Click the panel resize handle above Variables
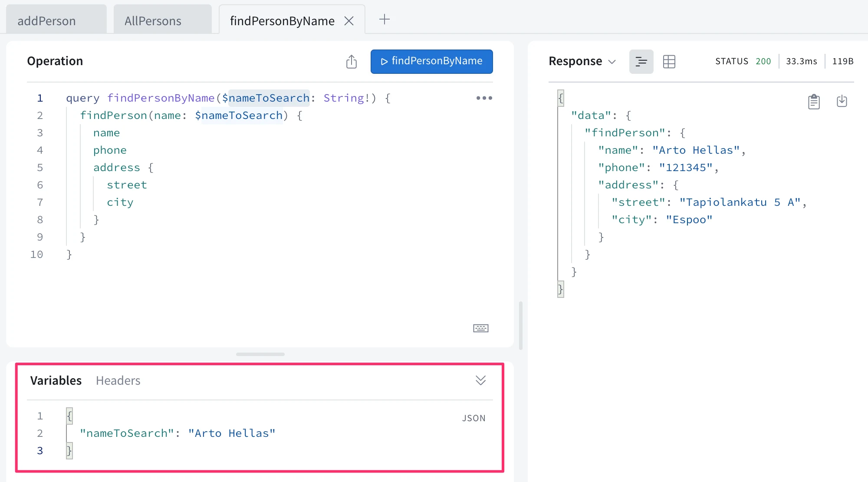 260,354
